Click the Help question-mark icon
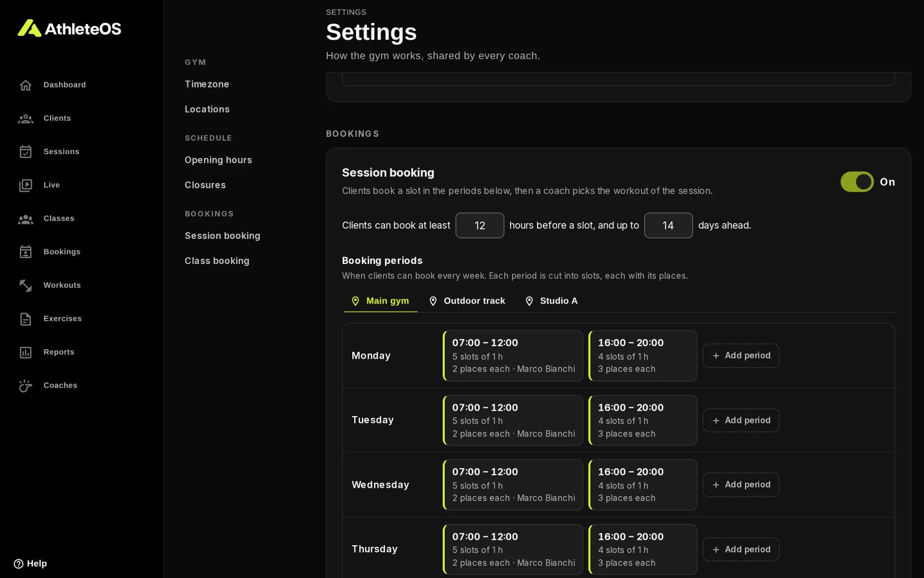This screenshot has width=924, height=578. point(18,564)
